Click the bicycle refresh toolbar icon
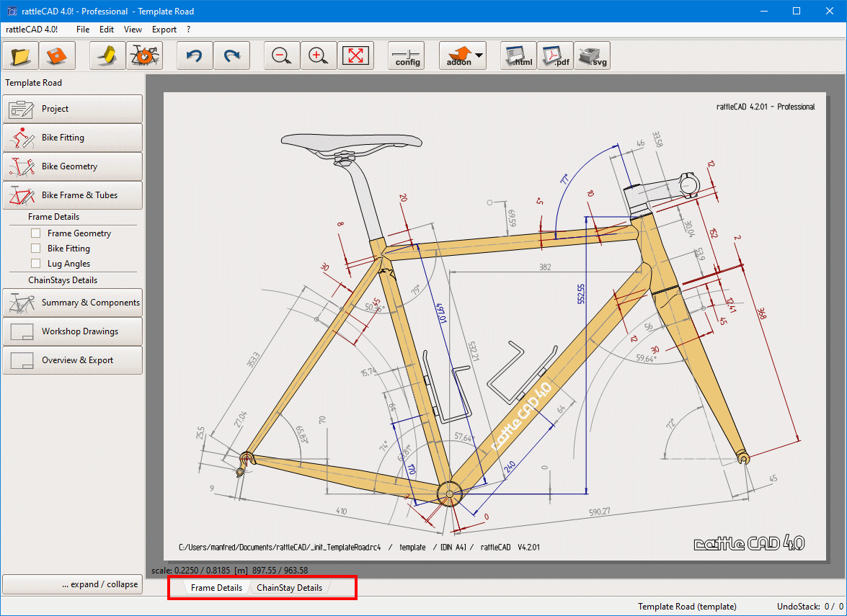This screenshot has height=616, width=847. [x=144, y=55]
